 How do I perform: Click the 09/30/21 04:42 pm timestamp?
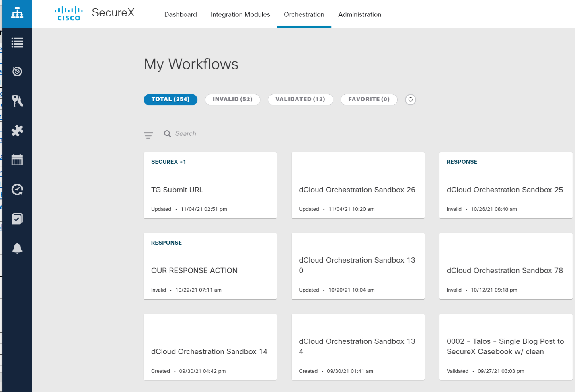coord(202,371)
